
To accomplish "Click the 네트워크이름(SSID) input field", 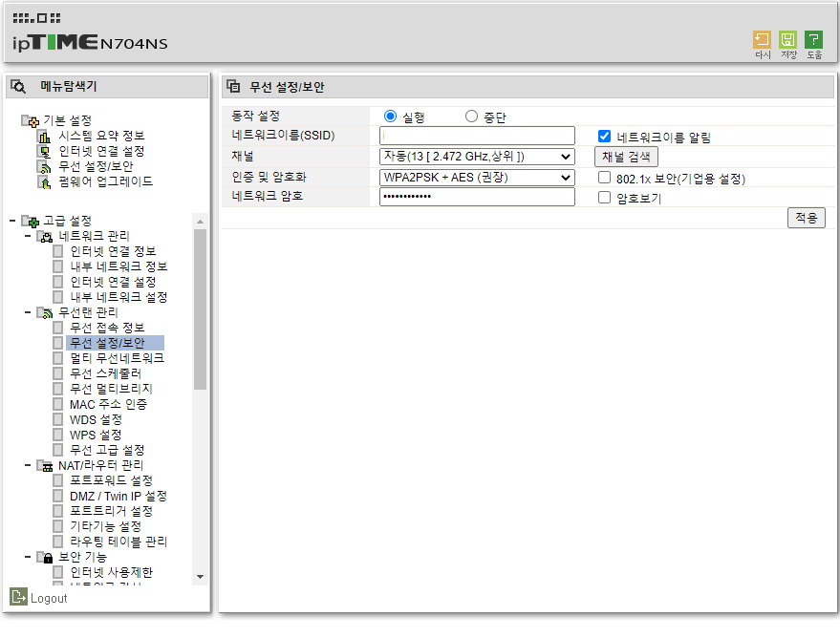I will [x=477, y=136].
